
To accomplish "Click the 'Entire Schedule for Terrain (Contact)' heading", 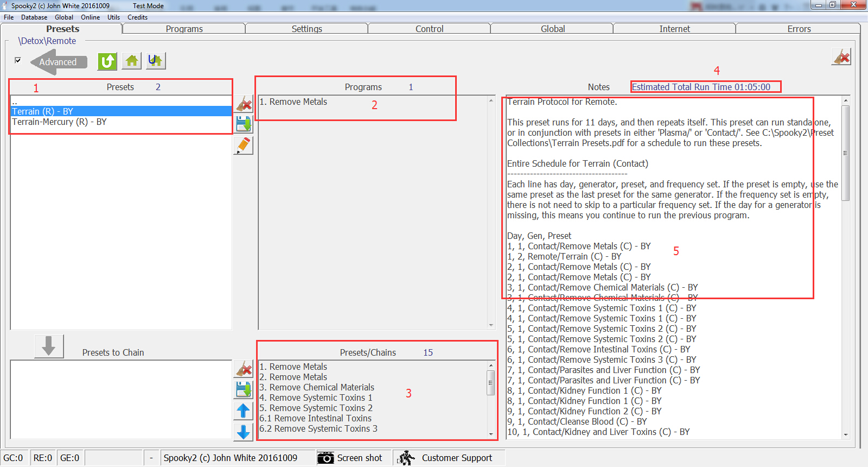I will [578, 163].
